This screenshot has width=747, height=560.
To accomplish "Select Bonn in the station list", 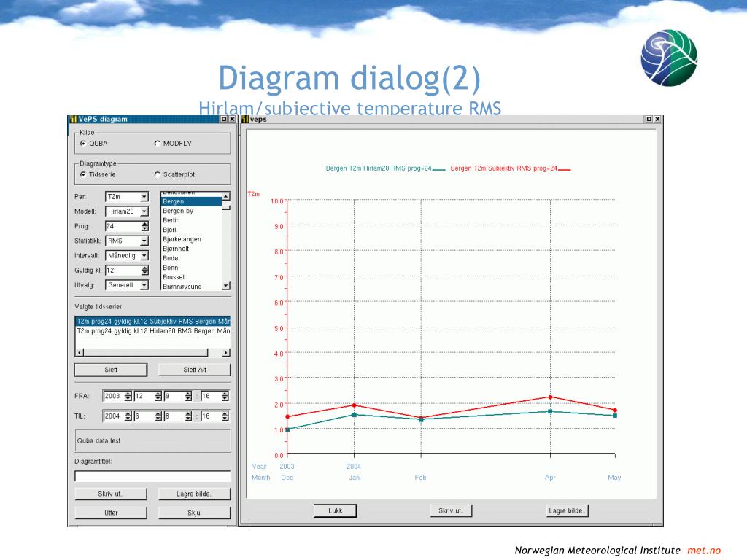I will tap(191, 268).
